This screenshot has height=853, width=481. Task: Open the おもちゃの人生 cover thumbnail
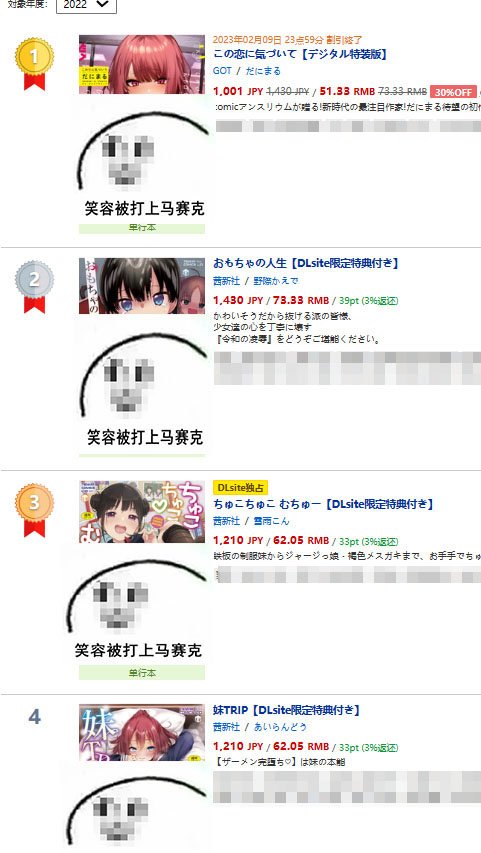point(142,286)
